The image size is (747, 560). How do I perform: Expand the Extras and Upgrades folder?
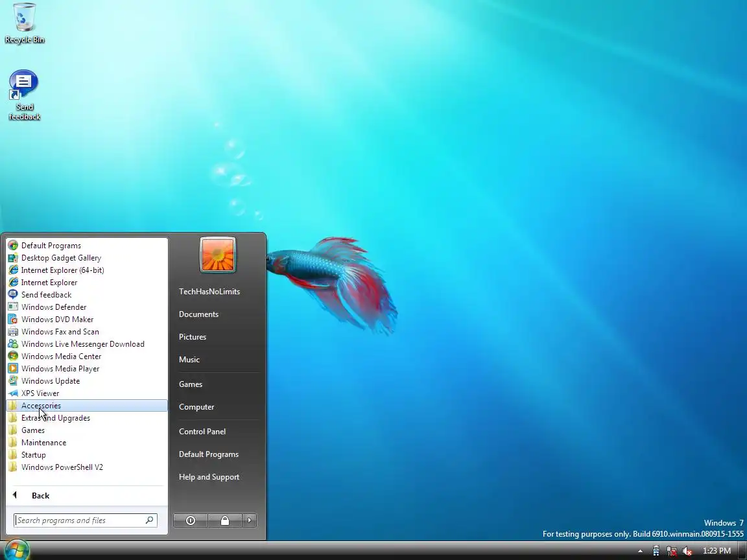pyautogui.click(x=87, y=418)
